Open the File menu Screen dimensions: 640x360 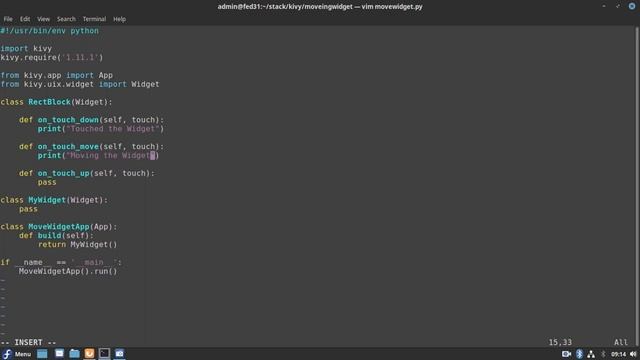click(x=8, y=19)
